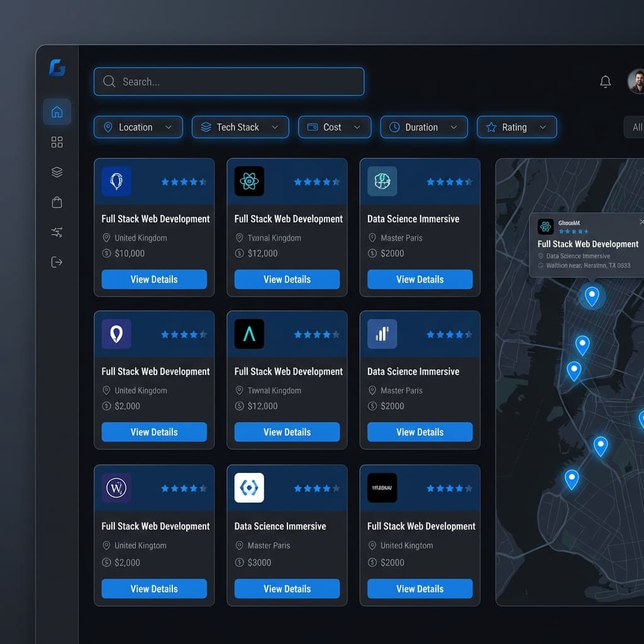Click the app logo at the top left
Image resolution: width=644 pixels, height=644 pixels.
coord(56,69)
